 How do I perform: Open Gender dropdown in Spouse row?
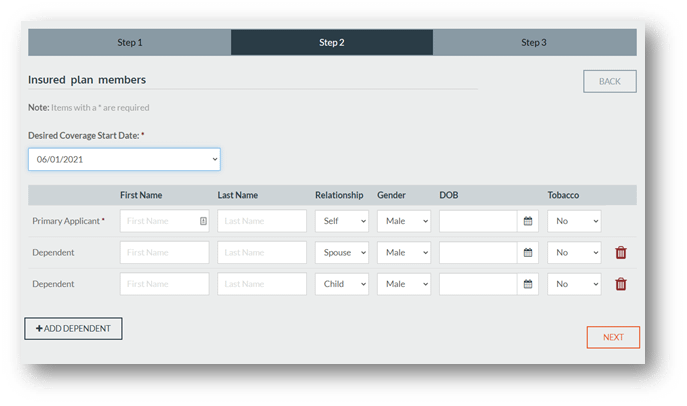pyautogui.click(x=404, y=253)
